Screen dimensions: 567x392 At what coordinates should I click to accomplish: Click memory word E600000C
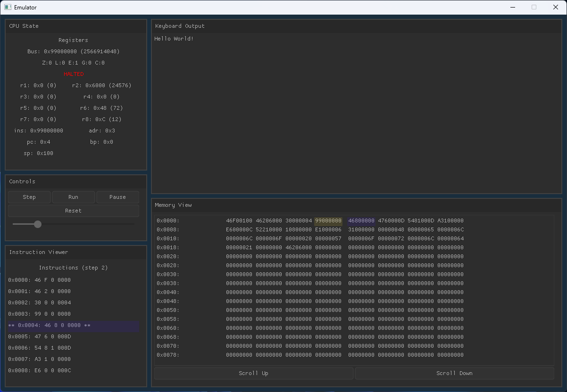click(239, 229)
